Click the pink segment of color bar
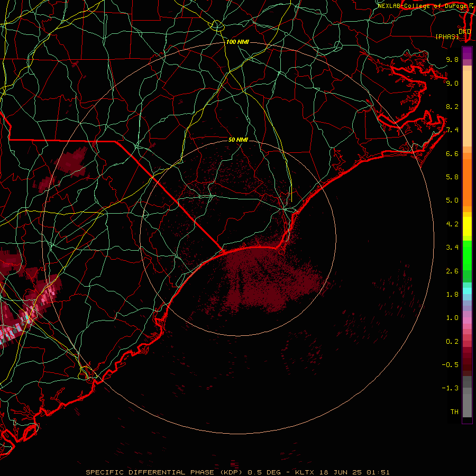Screen dimensions: 476x476 (x=467, y=321)
